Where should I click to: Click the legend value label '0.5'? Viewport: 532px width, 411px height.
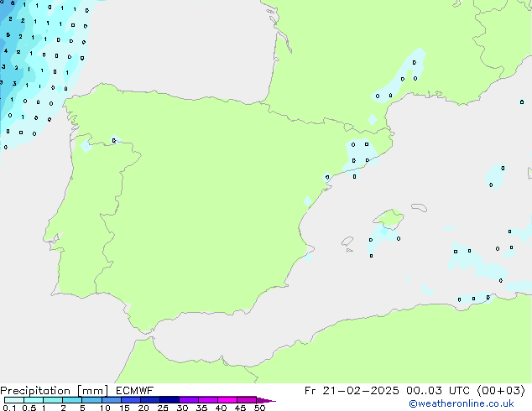coord(29,408)
